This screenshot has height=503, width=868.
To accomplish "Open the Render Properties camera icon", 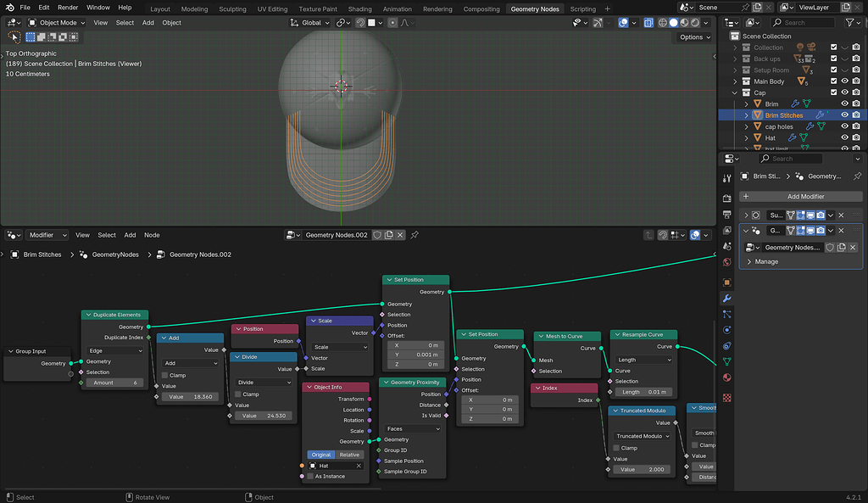I will 728,198.
